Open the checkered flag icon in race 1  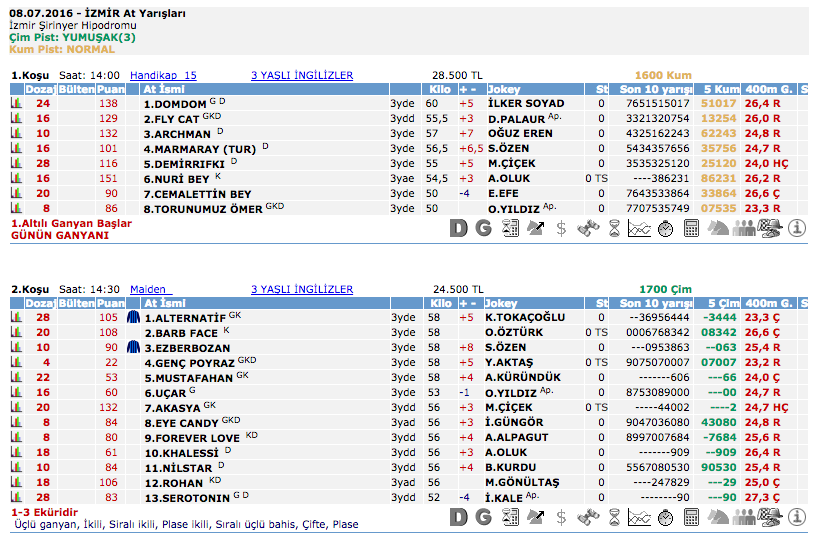click(x=770, y=228)
